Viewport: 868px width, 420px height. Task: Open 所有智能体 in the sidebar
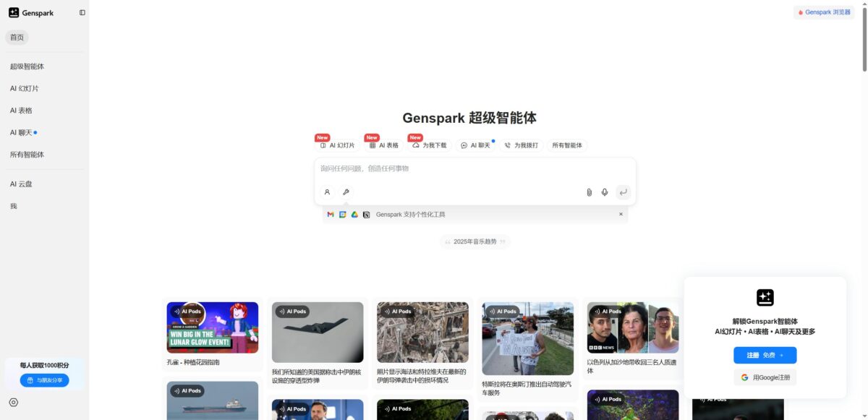click(43, 155)
